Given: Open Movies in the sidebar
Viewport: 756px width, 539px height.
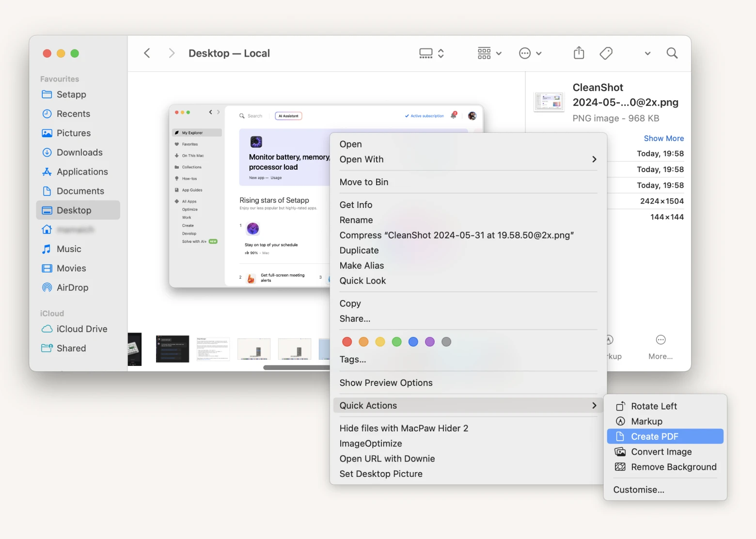Looking at the screenshot, I should click(x=78, y=269).
